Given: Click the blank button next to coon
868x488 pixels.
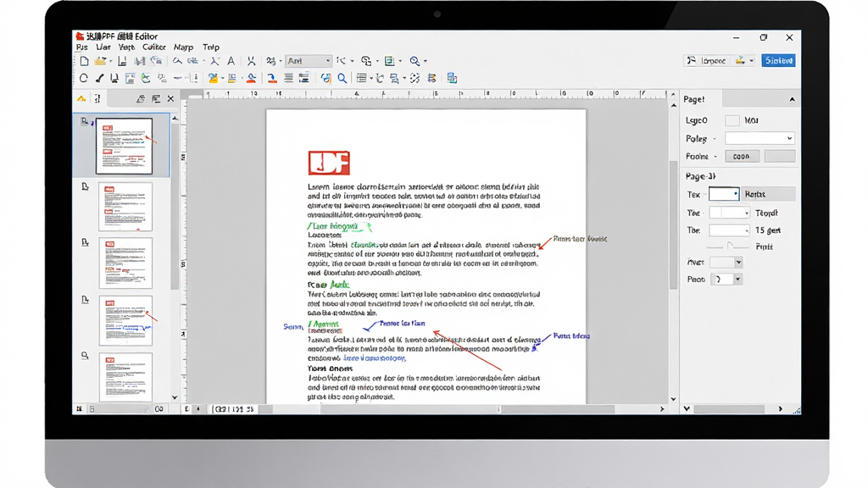Looking at the screenshot, I should (780, 157).
